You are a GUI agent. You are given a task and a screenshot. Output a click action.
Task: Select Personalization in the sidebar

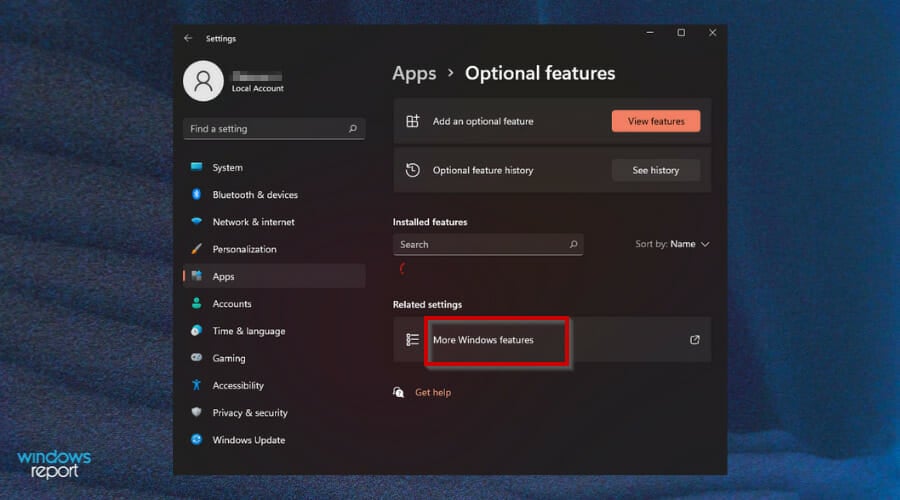click(274, 249)
